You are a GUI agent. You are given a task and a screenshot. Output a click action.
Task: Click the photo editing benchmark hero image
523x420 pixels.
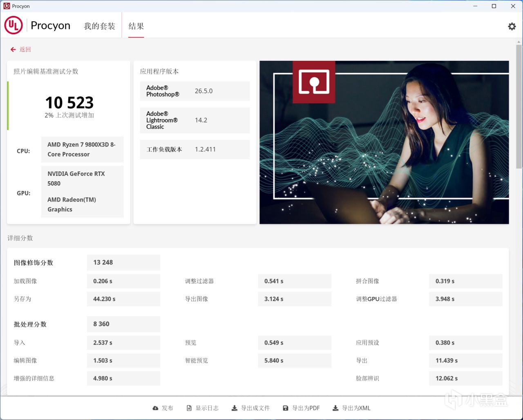pyautogui.click(x=384, y=142)
